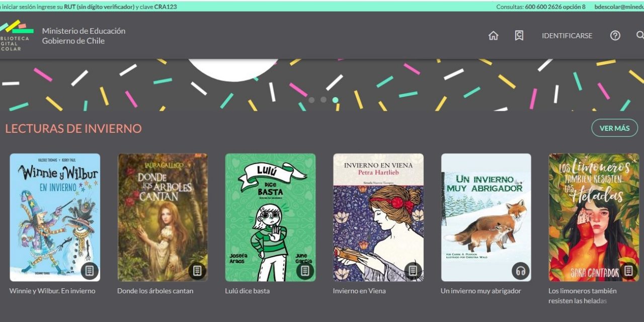Click the bdescolar@mineduc email text
Image resolution: width=644 pixels, height=322 pixels.
pos(619,7)
